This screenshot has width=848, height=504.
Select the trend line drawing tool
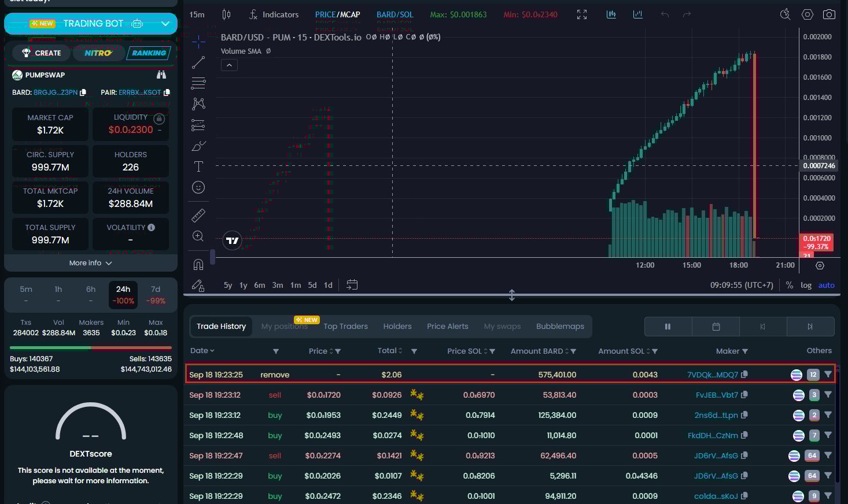point(198,62)
